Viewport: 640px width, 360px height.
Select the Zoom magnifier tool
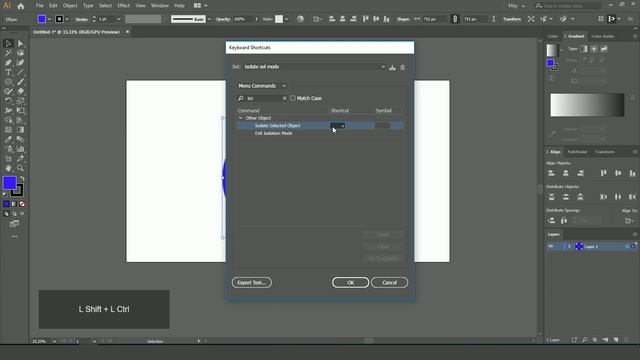coord(20,168)
